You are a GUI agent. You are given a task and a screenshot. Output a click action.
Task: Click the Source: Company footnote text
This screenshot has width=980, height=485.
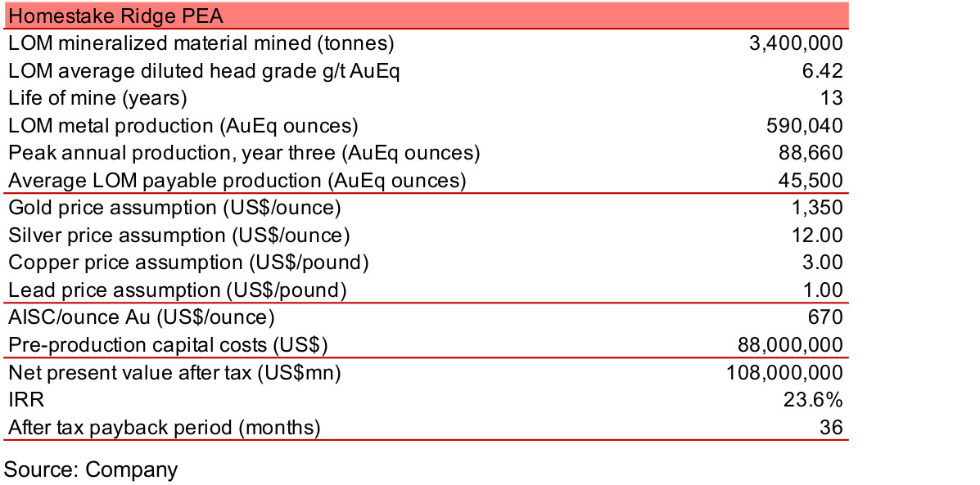coord(90,469)
